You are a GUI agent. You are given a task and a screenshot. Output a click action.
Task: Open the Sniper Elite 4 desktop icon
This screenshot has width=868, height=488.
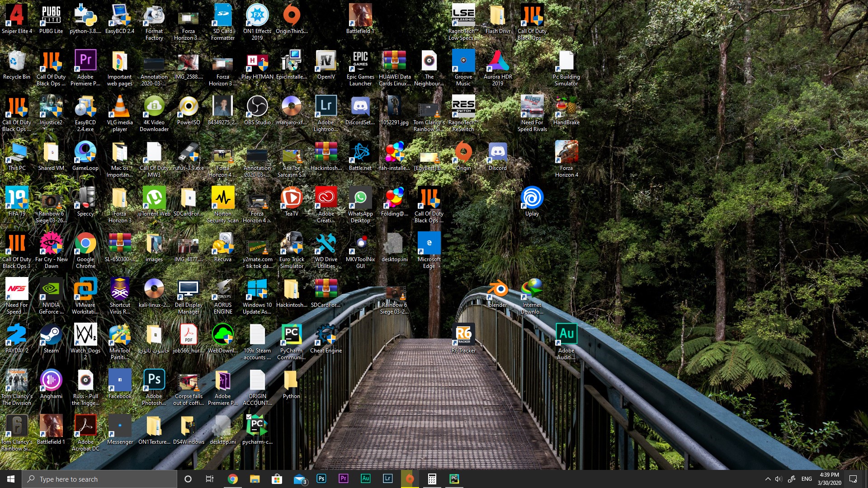click(x=17, y=19)
